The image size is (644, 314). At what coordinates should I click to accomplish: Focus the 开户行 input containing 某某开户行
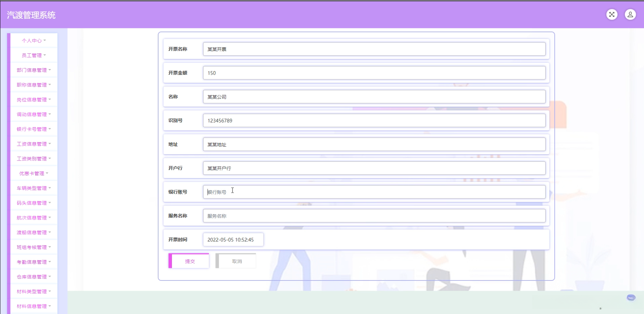374,168
